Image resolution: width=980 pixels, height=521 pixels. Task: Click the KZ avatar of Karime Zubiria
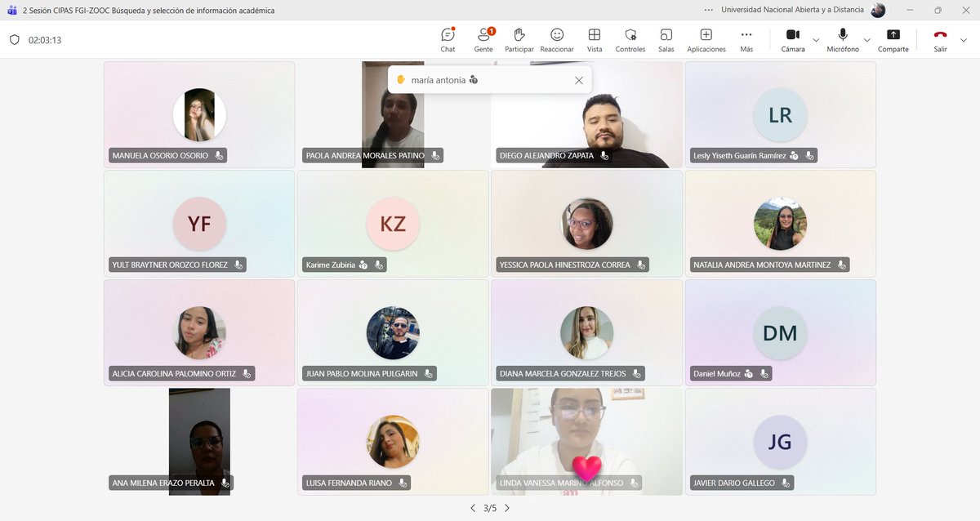pyautogui.click(x=393, y=224)
